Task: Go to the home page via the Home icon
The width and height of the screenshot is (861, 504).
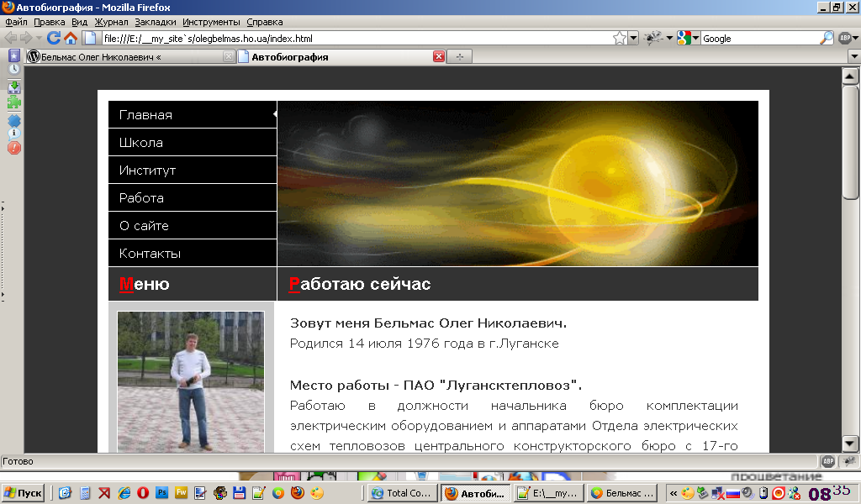Action: click(71, 38)
